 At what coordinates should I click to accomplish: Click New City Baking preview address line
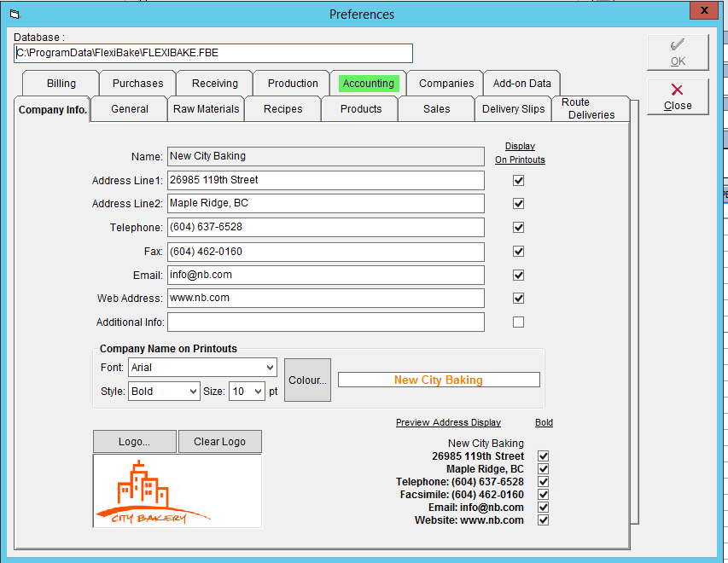486,444
